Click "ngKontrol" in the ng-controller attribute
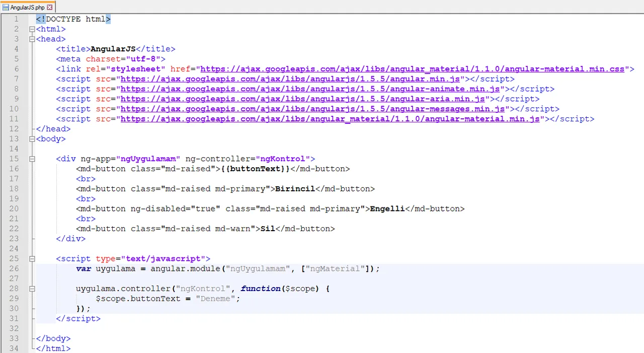644x353 pixels. 283,159
